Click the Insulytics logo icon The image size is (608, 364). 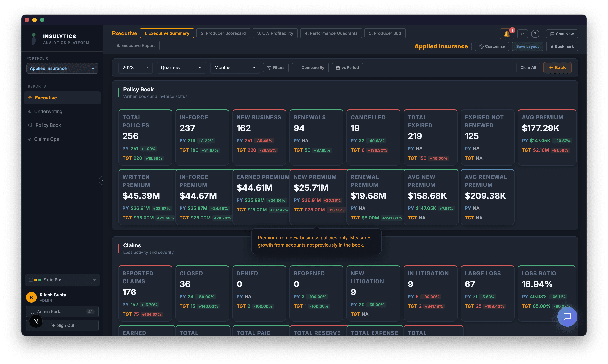[x=34, y=39]
